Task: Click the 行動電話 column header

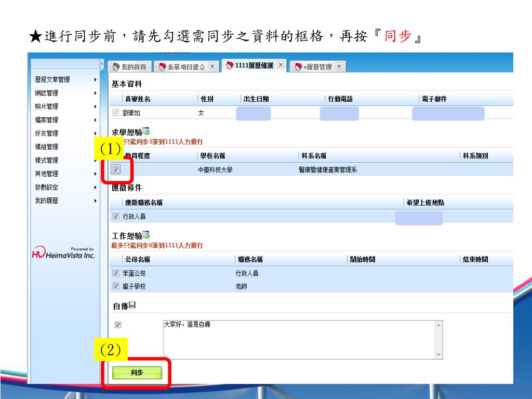Action: pos(340,99)
